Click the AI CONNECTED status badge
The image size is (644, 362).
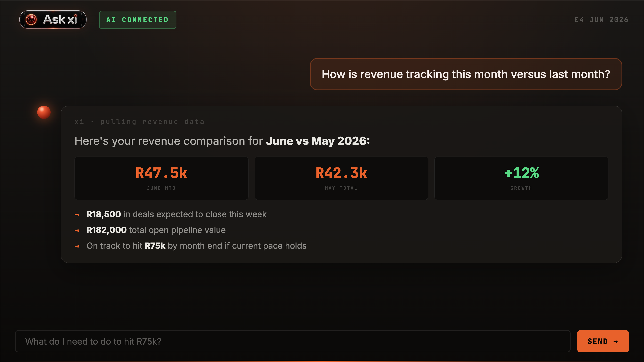pos(138,20)
